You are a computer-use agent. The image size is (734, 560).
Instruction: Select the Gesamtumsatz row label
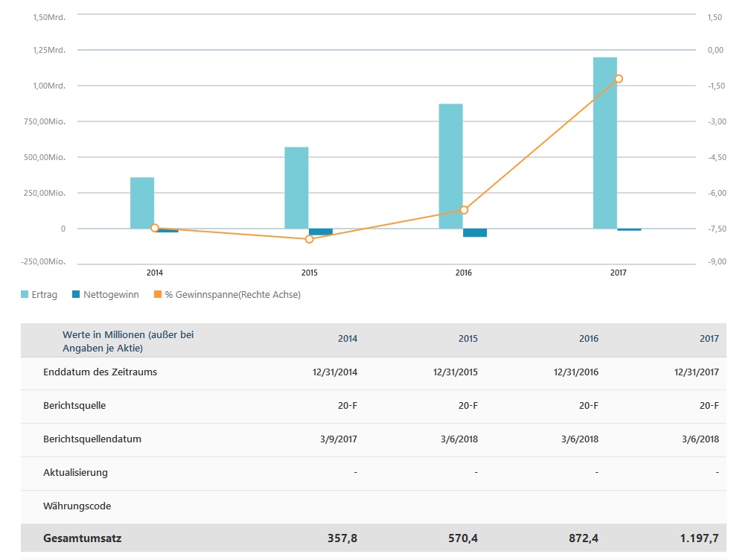pos(83,538)
